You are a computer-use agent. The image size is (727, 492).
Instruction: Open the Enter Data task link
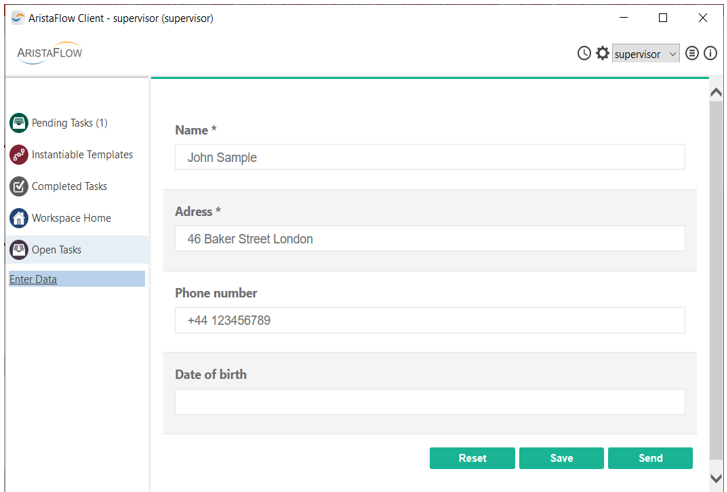[33, 279]
